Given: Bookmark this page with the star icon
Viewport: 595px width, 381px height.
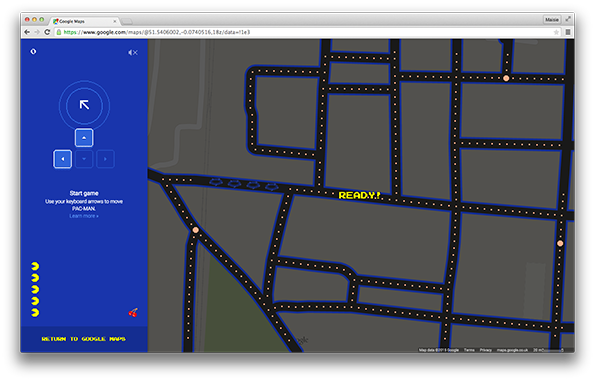Looking at the screenshot, I should 556,32.
